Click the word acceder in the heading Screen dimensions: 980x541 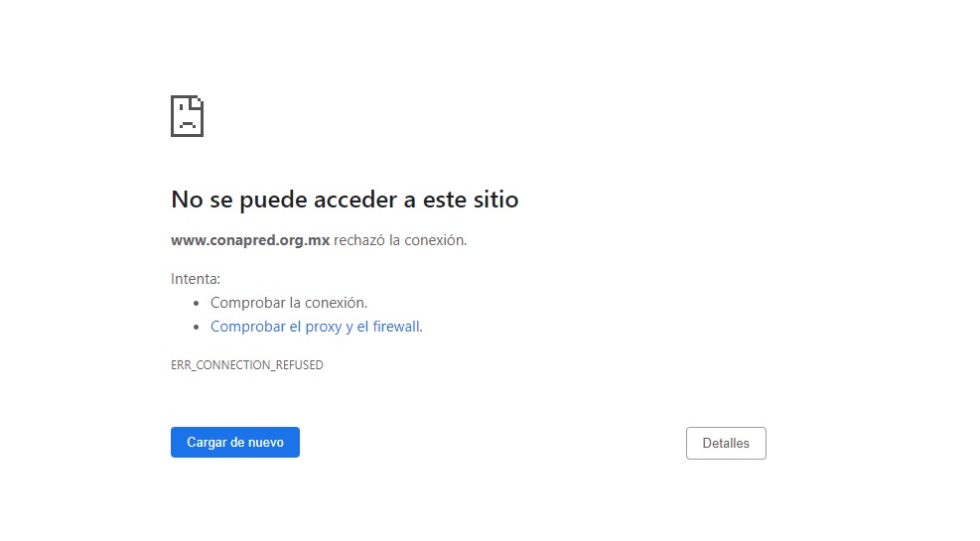click(x=355, y=200)
